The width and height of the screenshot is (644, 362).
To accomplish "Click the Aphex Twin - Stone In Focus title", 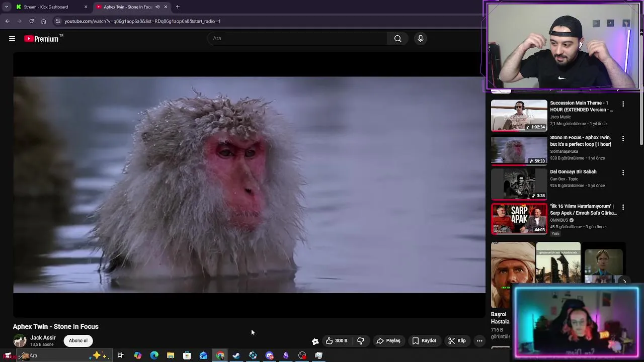I will click(x=56, y=327).
